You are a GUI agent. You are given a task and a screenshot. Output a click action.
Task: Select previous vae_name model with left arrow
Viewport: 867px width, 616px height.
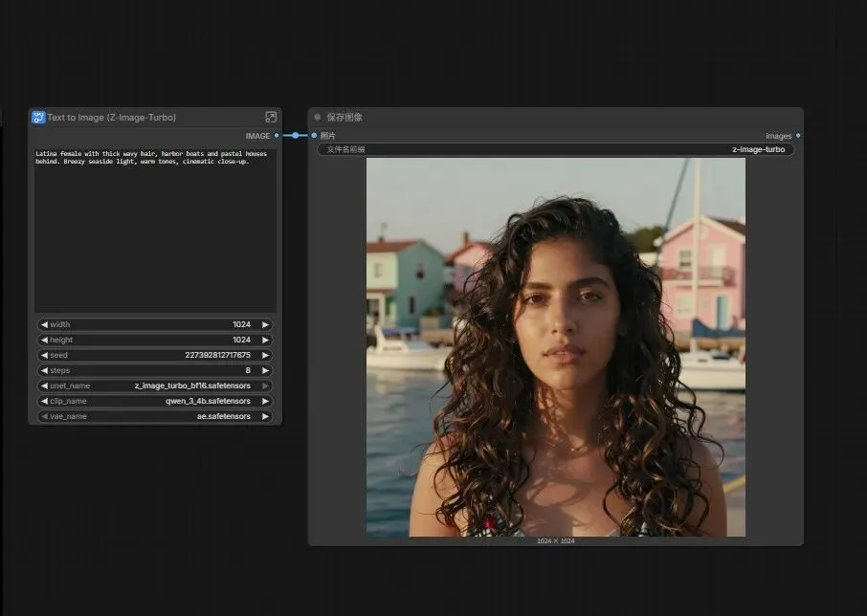[x=44, y=416]
